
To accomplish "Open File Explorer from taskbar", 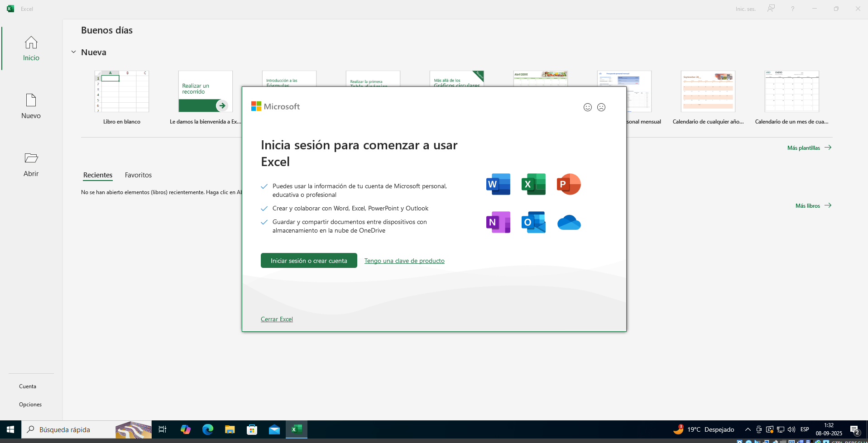I will [230, 429].
